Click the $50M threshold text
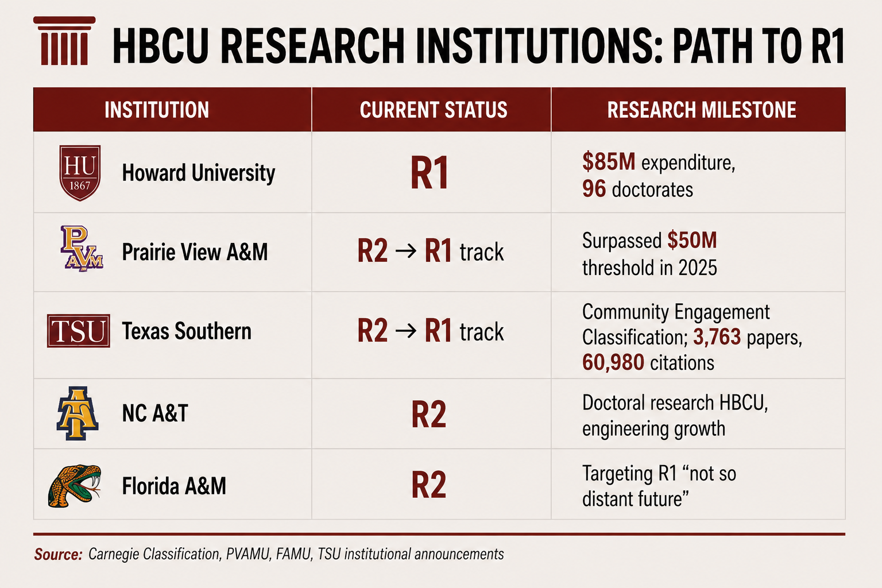Viewport: 882px width, 588px height. (691, 240)
